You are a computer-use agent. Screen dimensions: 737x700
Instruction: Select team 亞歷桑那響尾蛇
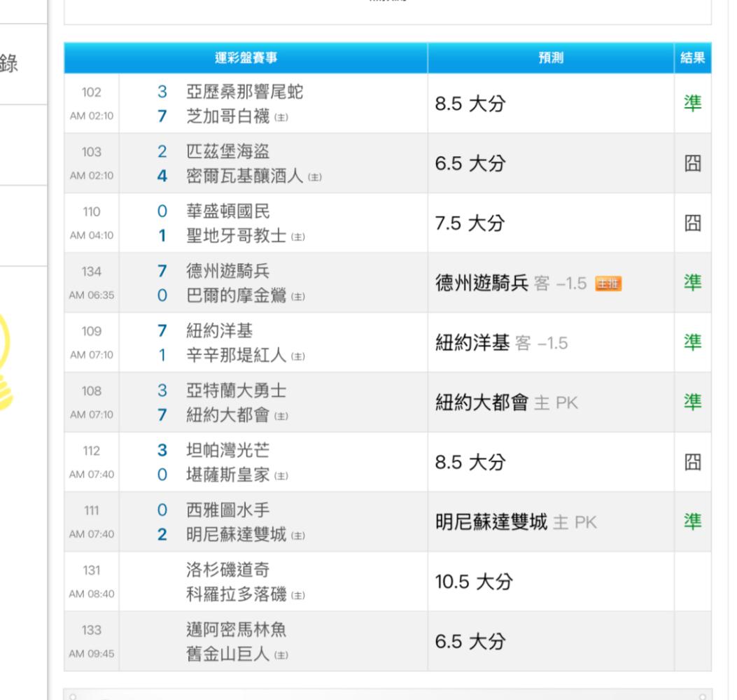coord(244,92)
